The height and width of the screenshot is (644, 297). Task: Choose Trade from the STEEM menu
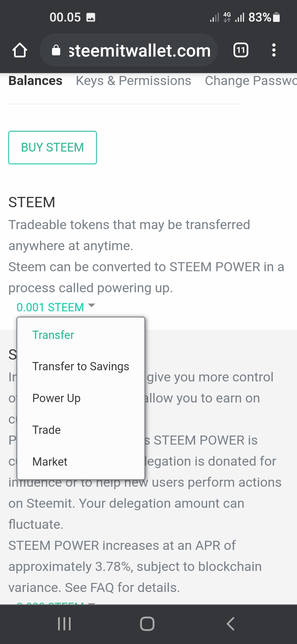coord(47,430)
